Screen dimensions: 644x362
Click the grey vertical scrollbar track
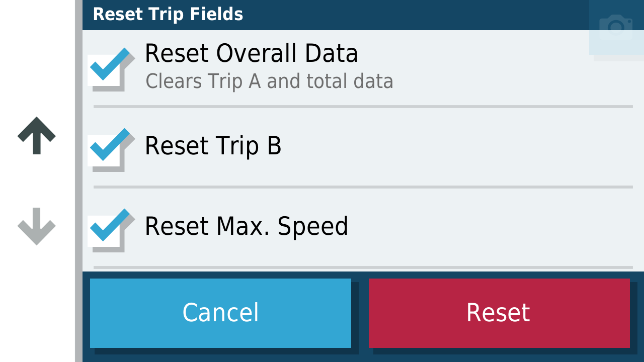pyautogui.click(x=78, y=181)
